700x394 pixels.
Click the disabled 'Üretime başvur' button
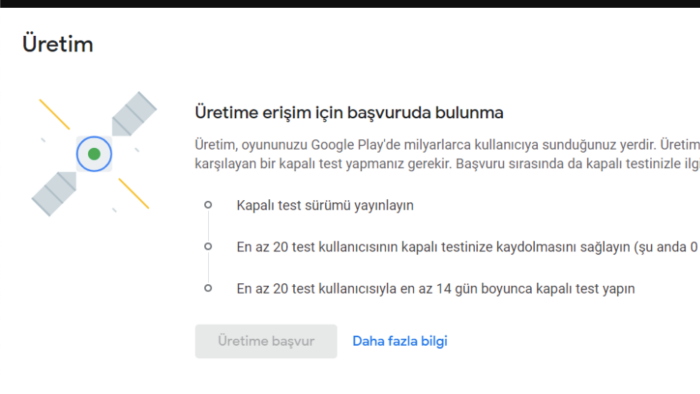[266, 341]
